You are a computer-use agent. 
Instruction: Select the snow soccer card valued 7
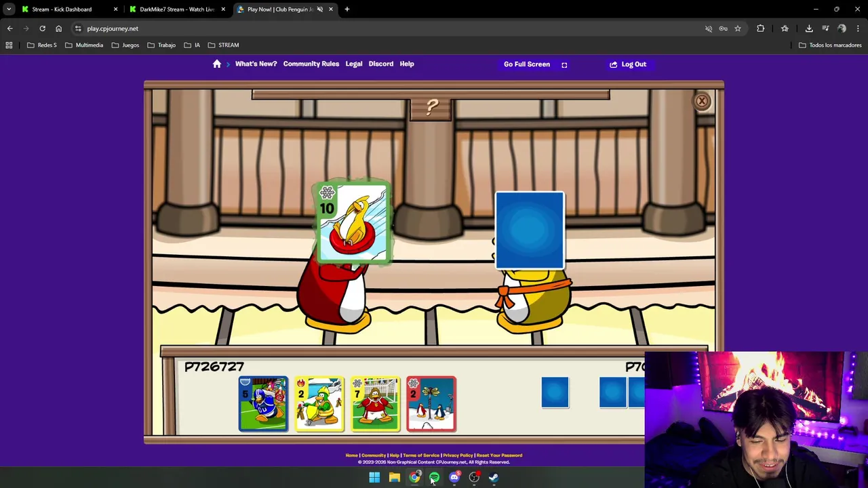[x=375, y=404]
